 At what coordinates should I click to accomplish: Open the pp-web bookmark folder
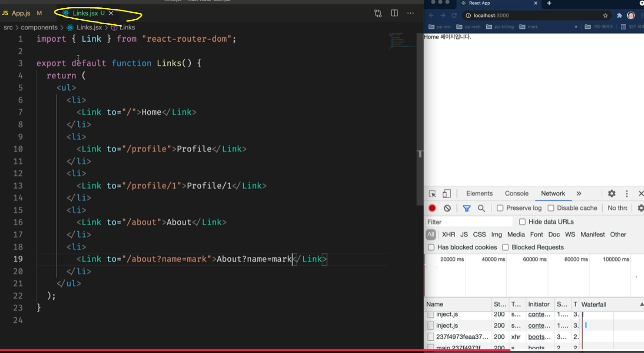point(469,27)
